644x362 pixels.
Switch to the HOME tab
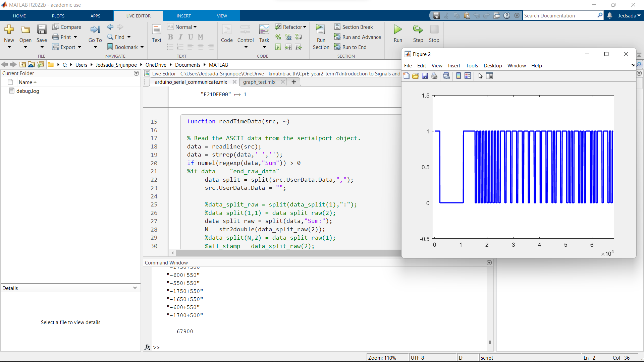tap(19, 16)
